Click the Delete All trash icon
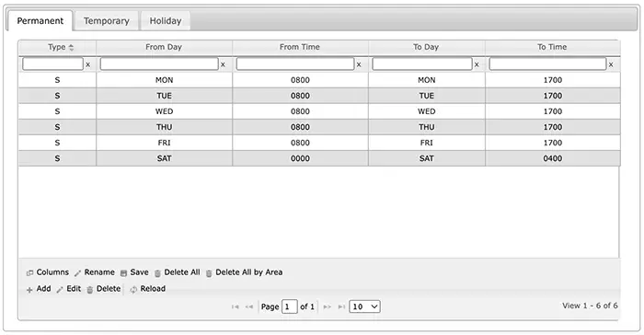This screenshot has width=644, height=335. point(157,273)
